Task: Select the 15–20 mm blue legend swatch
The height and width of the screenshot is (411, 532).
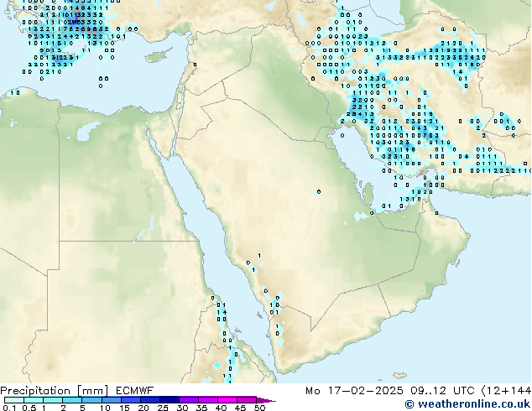Action: pyautogui.click(x=131, y=400)
